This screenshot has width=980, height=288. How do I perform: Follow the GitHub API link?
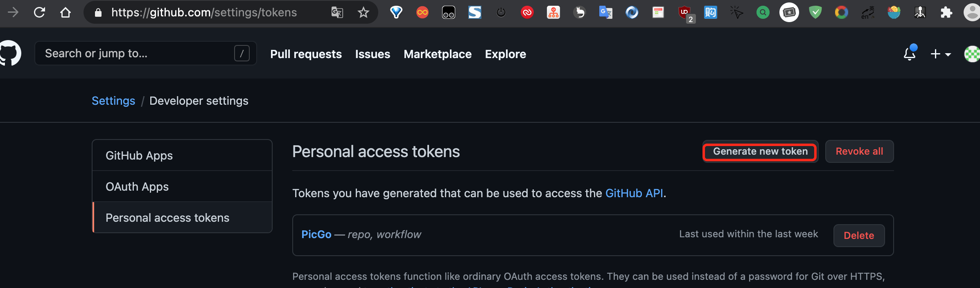[x=634, y=193]
